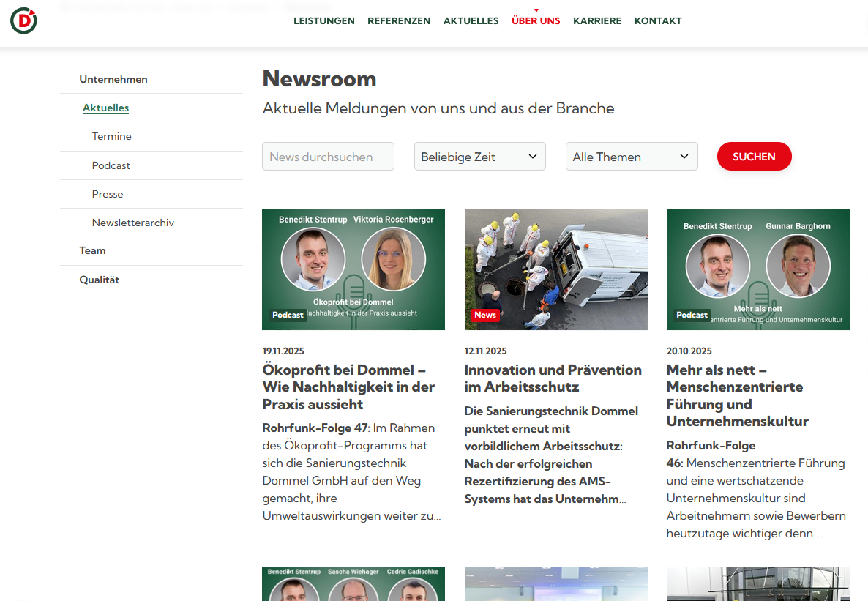
Task: Go to the REFERENZEN menu item
Action: [399, 21]
